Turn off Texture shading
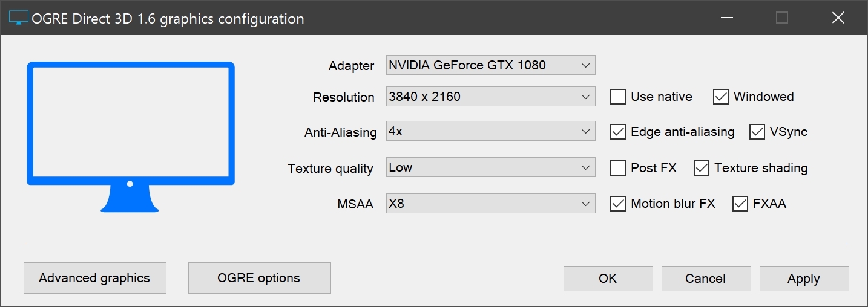 pos(702,168)
